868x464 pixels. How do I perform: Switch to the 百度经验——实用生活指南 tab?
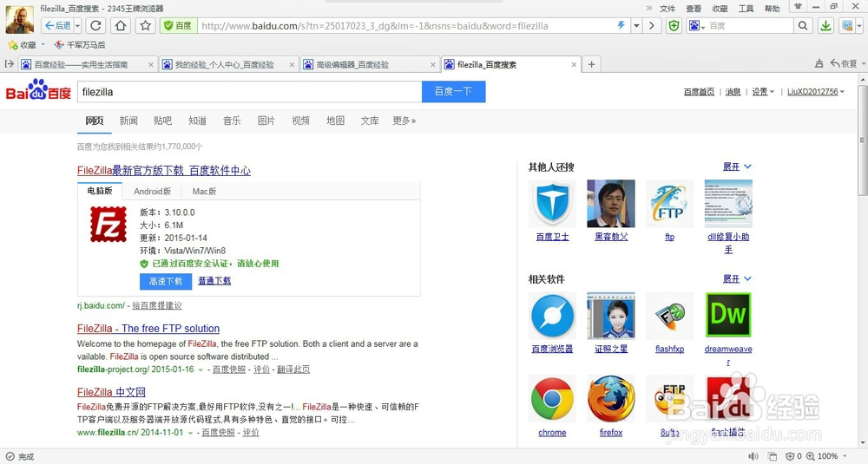click(86, 64)
